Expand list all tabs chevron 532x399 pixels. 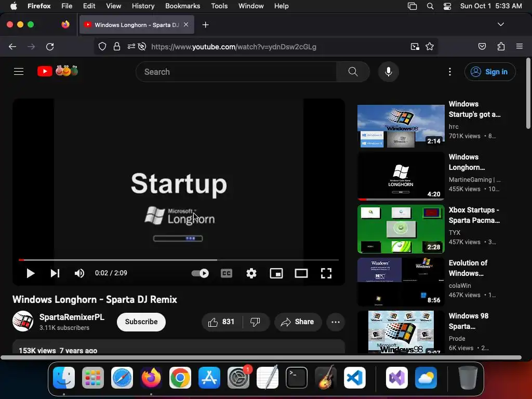click(x=501, y=24)
